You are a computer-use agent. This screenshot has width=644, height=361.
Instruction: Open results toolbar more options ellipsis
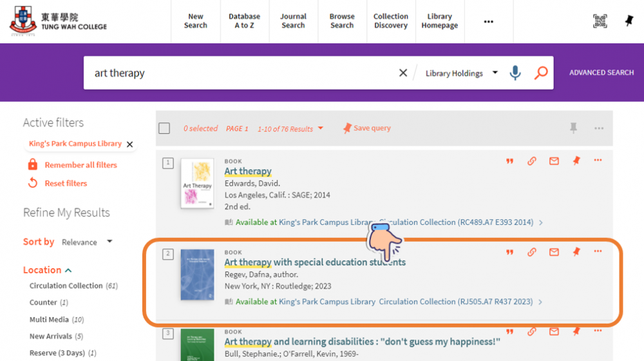click(599, 128)
